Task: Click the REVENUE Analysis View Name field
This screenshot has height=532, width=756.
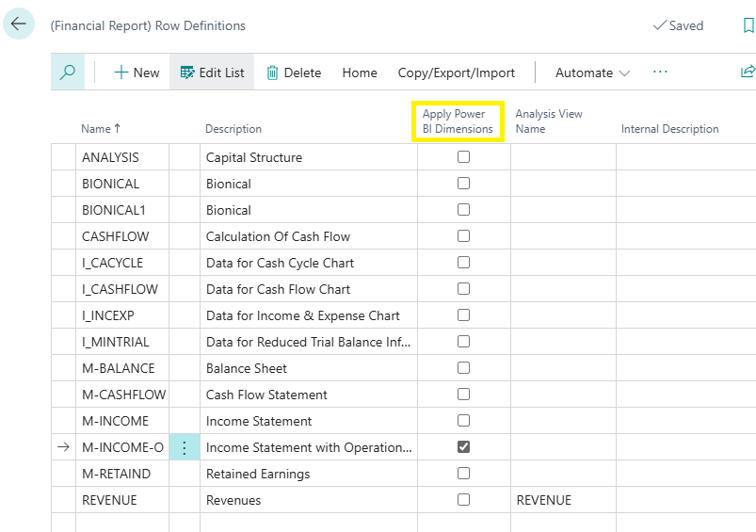Action: 562,500
